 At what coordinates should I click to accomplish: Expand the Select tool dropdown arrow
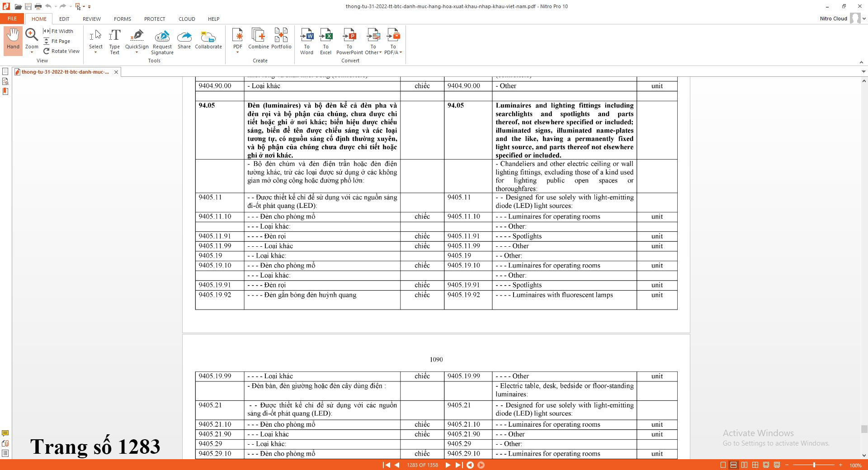[96, 52]
